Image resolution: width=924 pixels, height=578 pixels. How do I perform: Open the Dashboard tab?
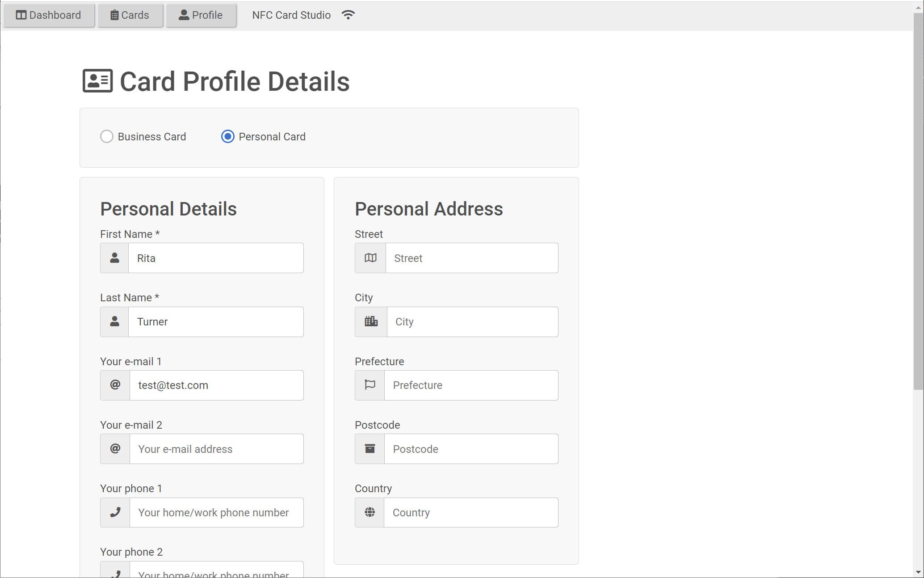(49, 15)
